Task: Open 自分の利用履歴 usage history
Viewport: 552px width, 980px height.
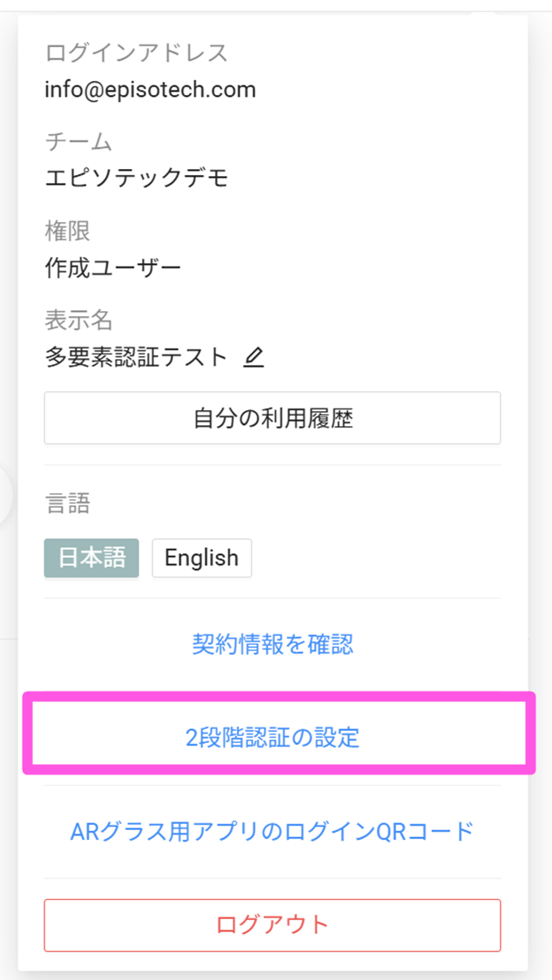Action: [273, 418]
